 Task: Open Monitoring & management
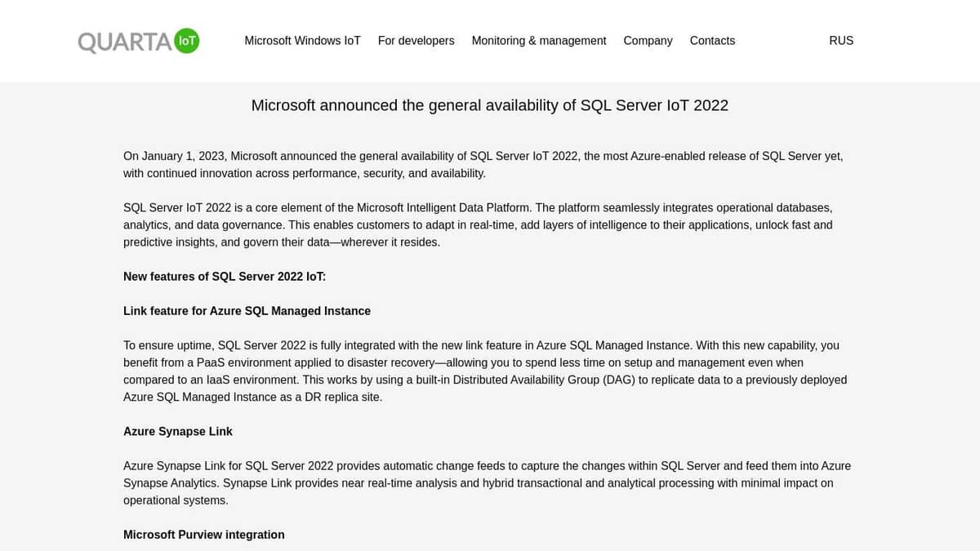pyautogui.click(x=538, y=41)
